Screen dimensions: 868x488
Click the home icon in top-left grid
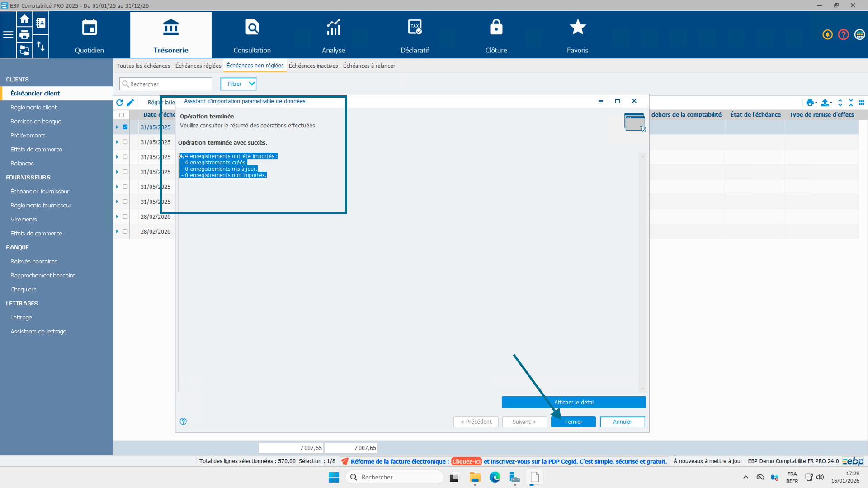pos(24,19)
